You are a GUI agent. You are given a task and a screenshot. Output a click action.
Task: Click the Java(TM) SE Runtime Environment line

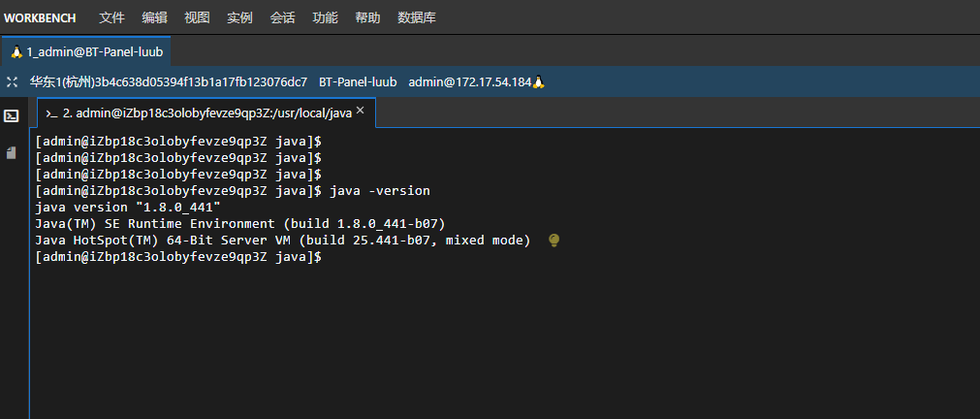pyautogui.click(x=240, y=223)
